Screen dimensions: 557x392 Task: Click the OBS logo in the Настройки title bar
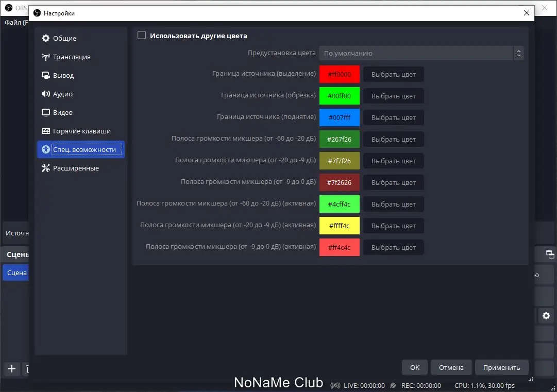click(37, 13)
